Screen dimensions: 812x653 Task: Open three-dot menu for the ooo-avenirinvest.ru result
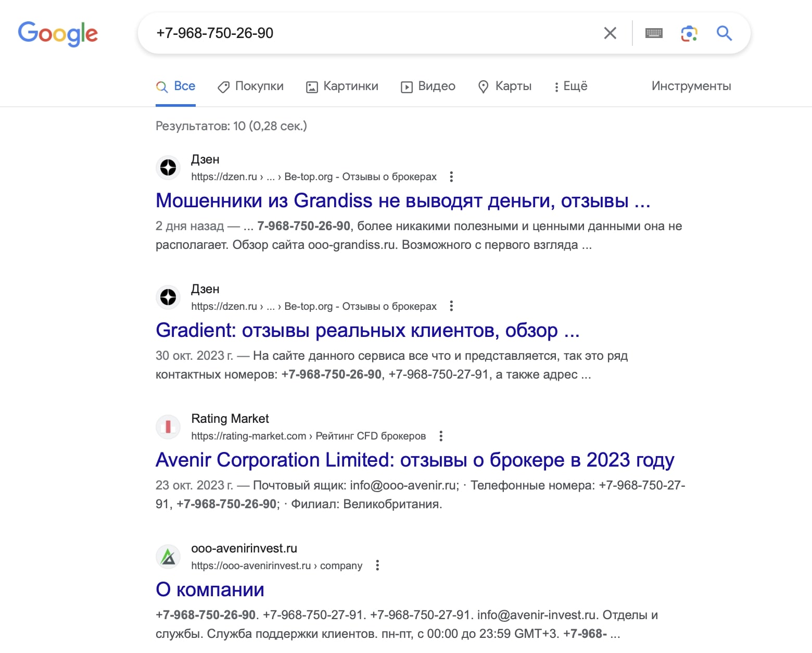click(377, 566)
